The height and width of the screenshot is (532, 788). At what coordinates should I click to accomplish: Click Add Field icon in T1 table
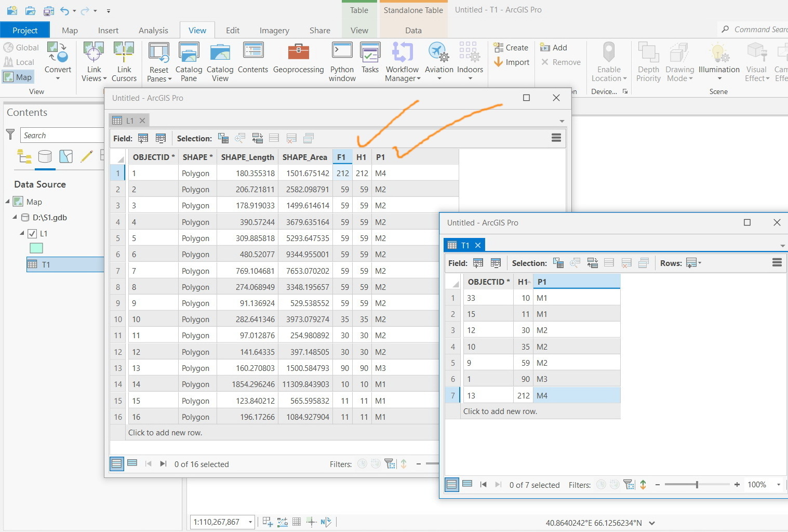tap(478, 263)
